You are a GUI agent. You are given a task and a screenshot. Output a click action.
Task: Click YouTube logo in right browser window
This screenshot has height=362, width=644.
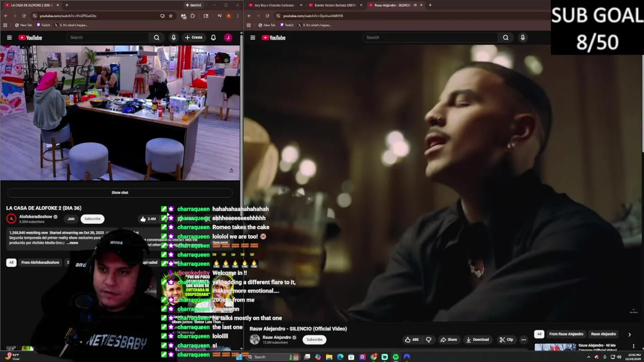click(x=274, y=38)
